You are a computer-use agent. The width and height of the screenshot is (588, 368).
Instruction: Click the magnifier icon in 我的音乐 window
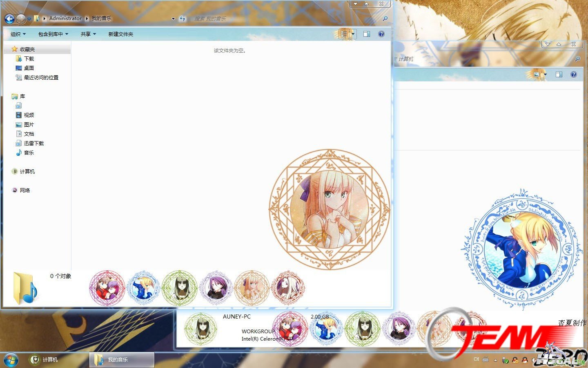tap(385, 18)
